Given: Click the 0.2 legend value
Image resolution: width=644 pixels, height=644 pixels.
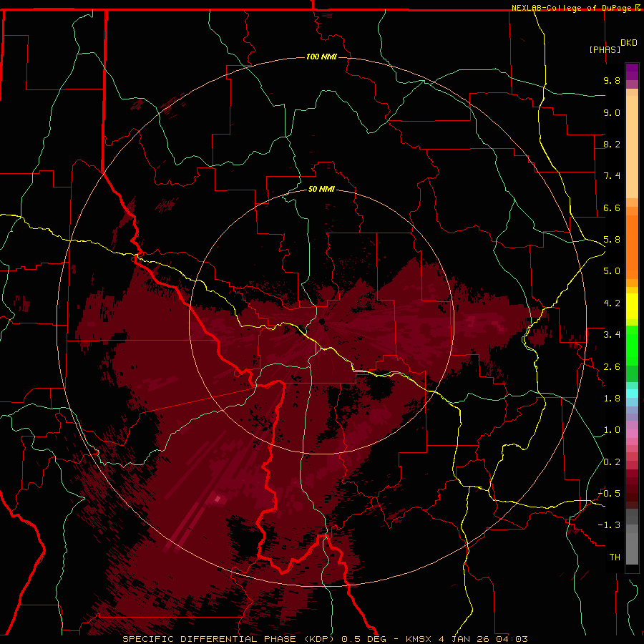Looking at the screenshot, I should pos(612,462).
